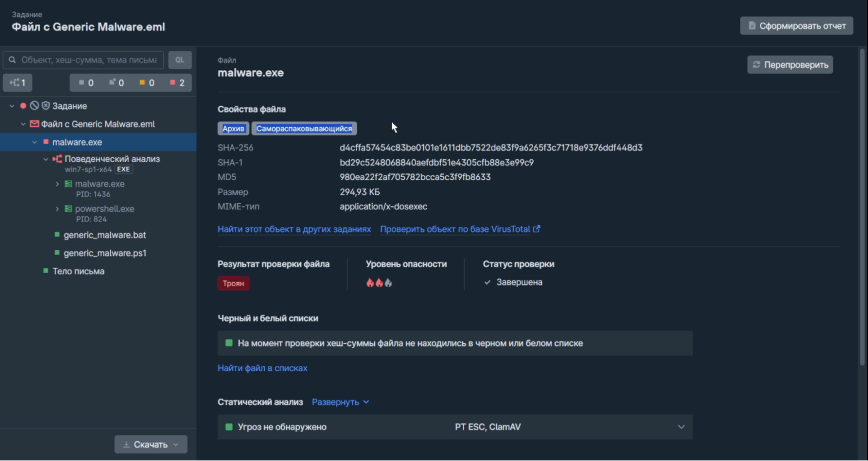This screenshot has height=461, width=868.
Task: Select generic_malware.bat in the tree
Action: click(105, 235)
